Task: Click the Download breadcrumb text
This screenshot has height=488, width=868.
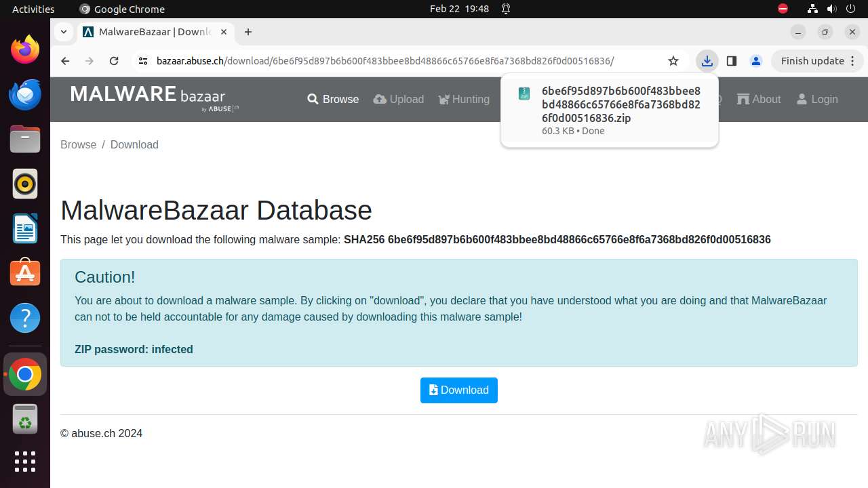Action: [134, 144]
